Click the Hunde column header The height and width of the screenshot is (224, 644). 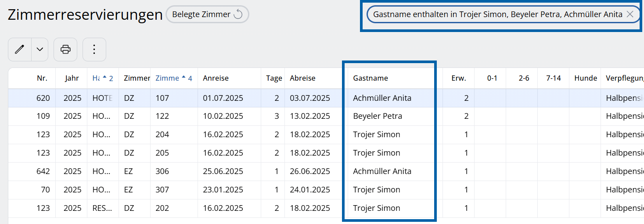585,78
